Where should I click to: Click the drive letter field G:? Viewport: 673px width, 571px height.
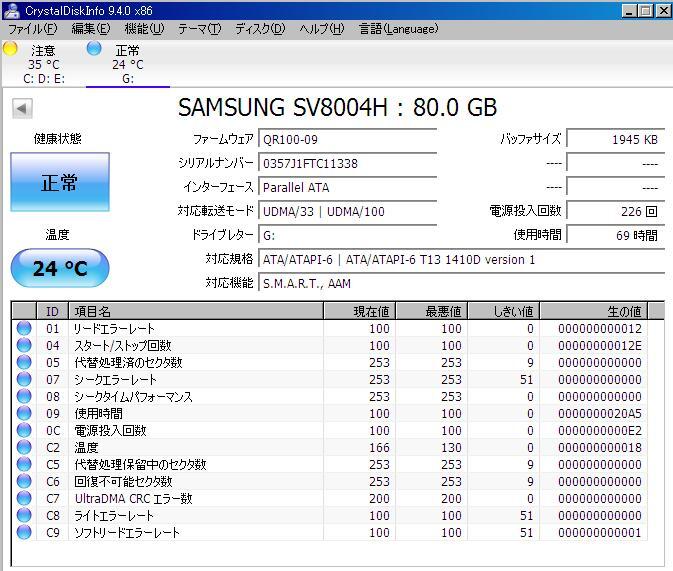pos(348,236)
